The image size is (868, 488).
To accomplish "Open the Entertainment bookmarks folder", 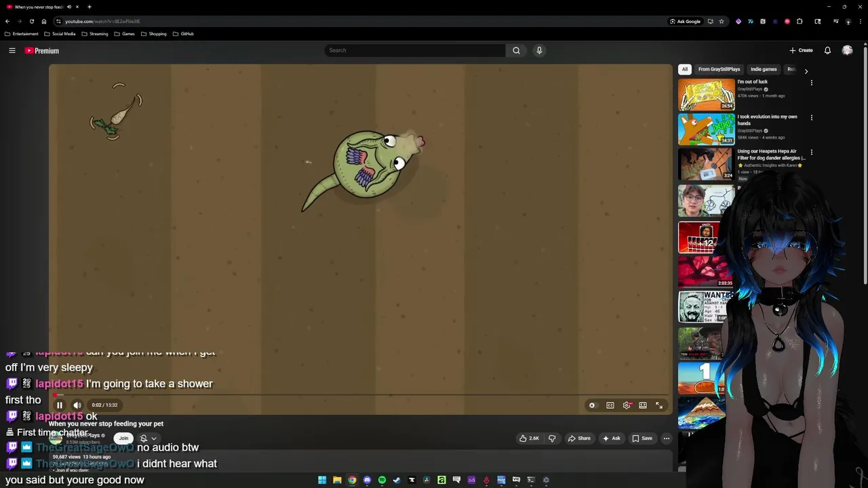I will pos(22,34).
